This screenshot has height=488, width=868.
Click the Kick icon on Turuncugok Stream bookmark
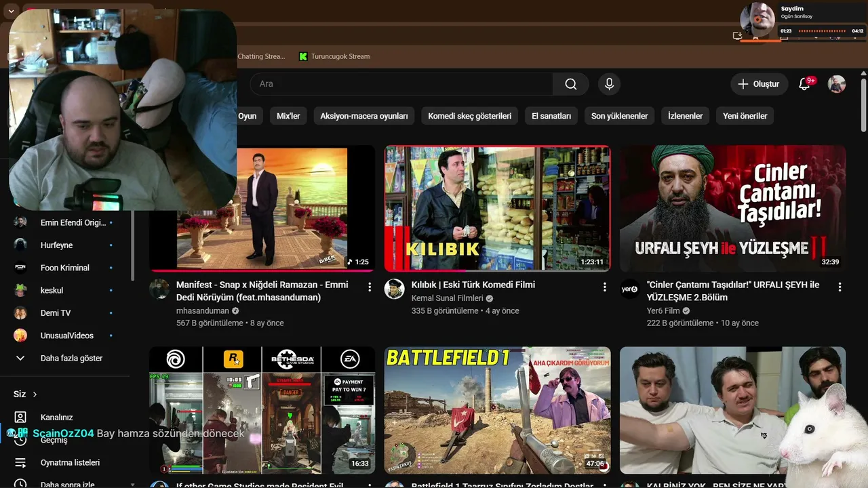303,56
